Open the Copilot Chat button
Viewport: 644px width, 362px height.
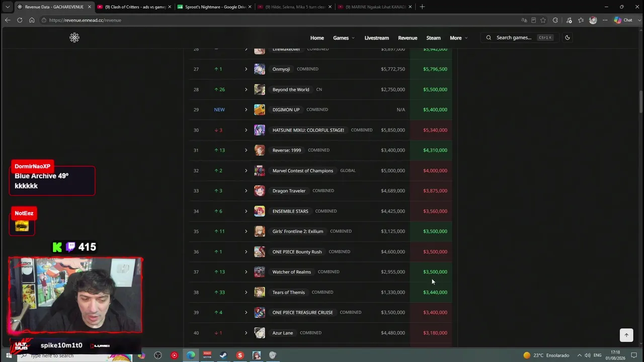point(623,20)
